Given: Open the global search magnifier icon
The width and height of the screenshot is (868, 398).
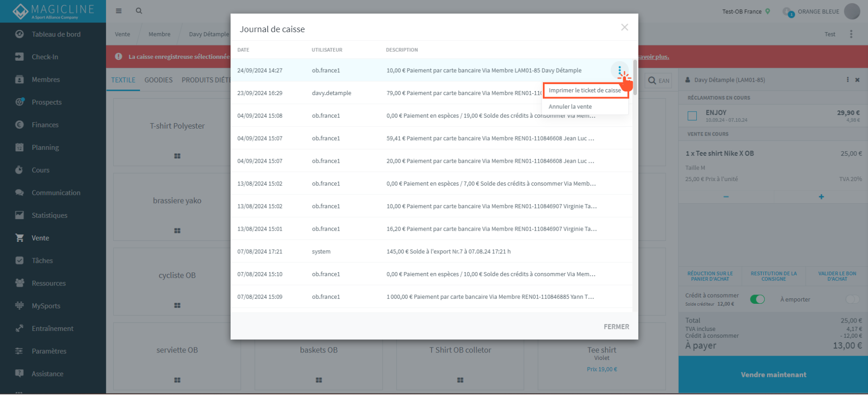Looking at the screenshot, I should tap(139, 11).
